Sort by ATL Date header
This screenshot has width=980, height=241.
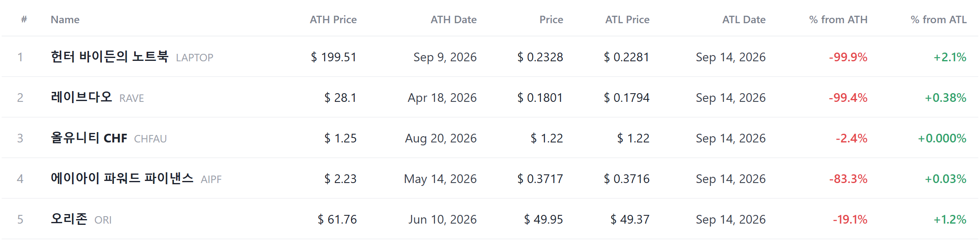[744, 19]
